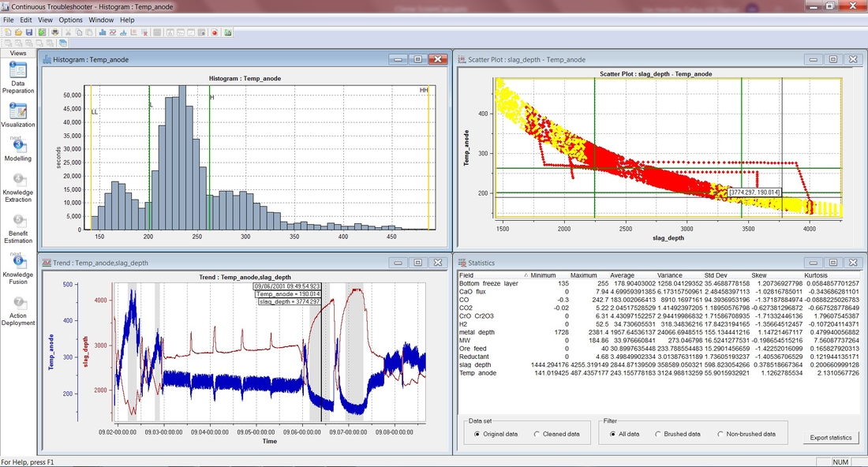Open the Options menu

point(71,20)
